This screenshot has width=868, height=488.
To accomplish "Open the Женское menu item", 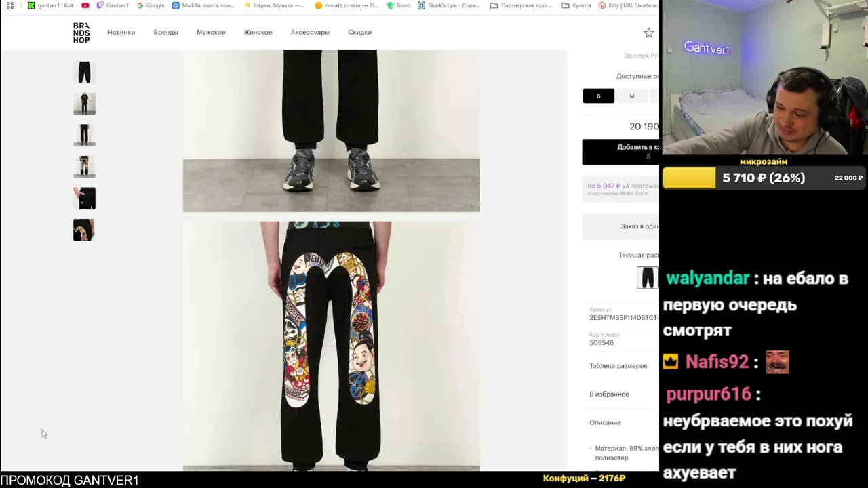I will (x=258, y=32).
